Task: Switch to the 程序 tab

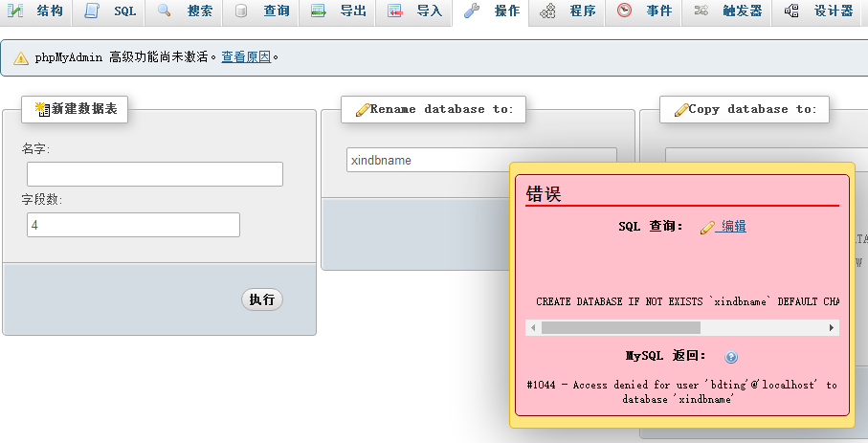Action: (x=568, y=12)
